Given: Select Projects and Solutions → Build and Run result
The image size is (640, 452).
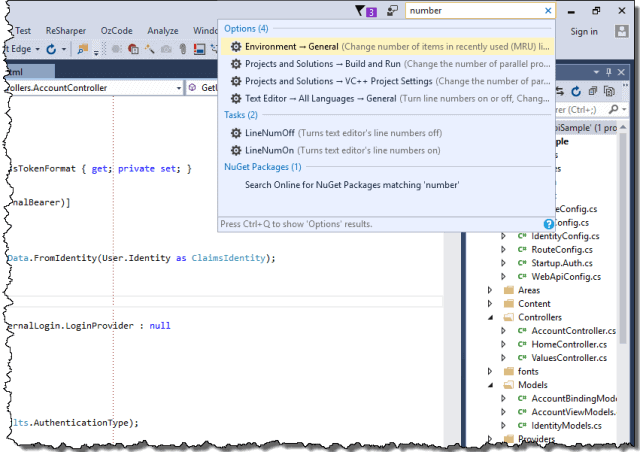Looking at the screenshot, I should 387,64.
